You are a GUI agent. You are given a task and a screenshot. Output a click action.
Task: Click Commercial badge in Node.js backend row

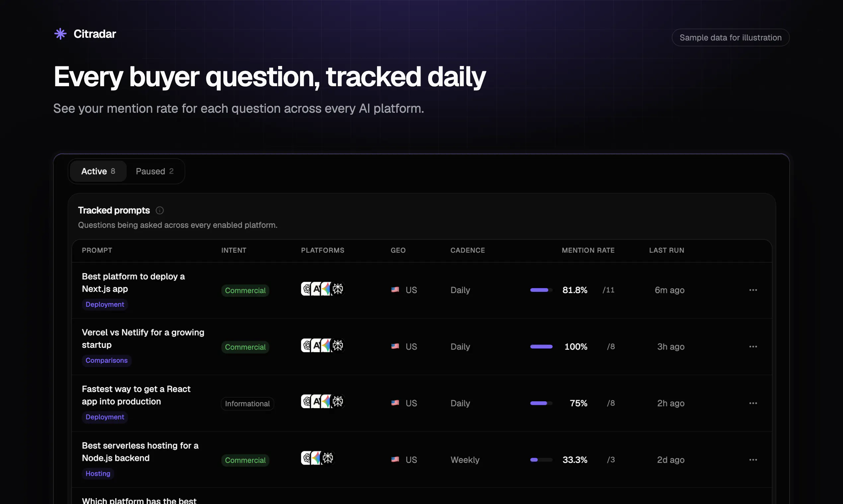click(245, 460)
